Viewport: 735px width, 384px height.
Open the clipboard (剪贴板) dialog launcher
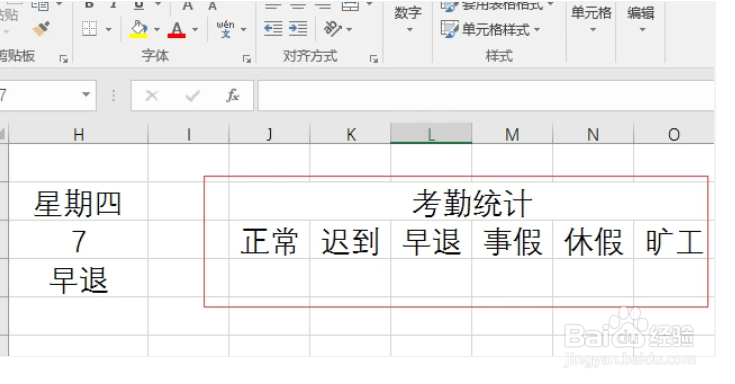click(x=63, y=59)
